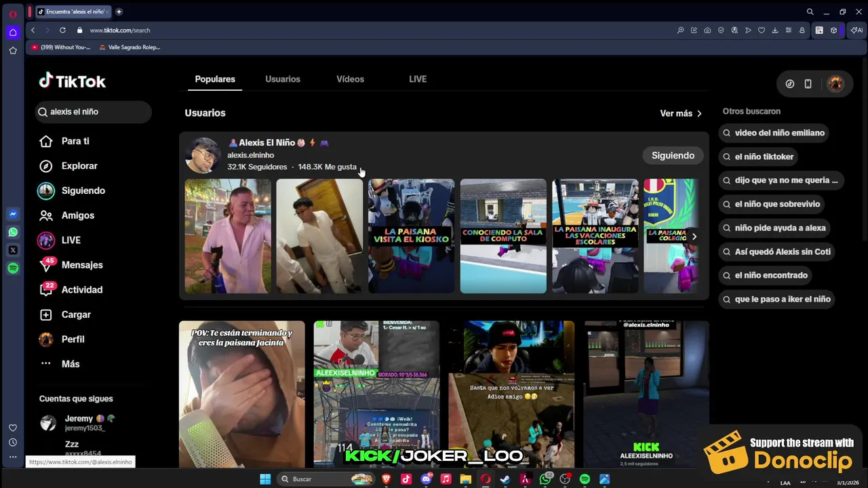Screen dimensions: 868x488
Task: Open the LA PAISANA VISITA EL KIOSKO video
Action: (x=411, y=236)
